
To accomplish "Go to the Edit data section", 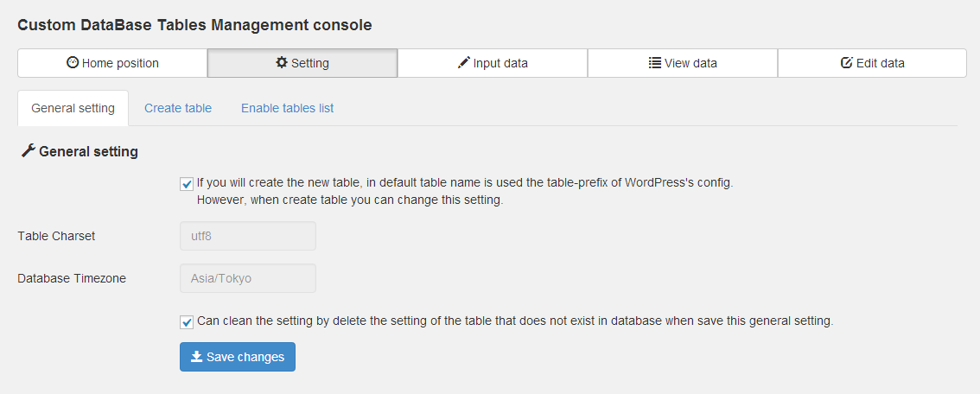I will click(873, 63).
